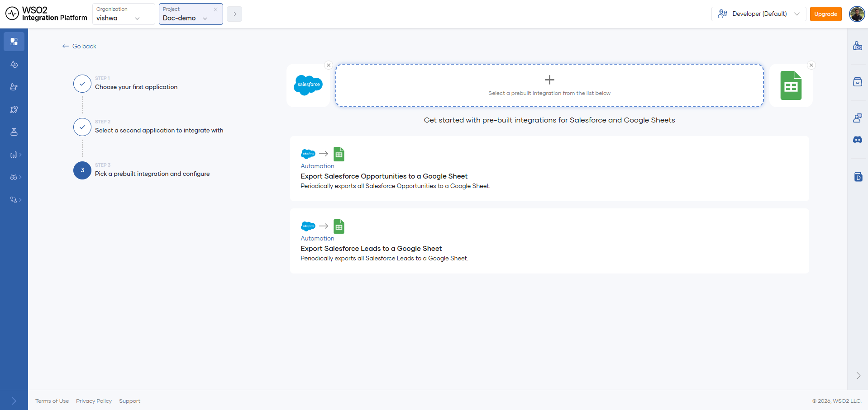Open the Discord icon in right panel
The image size is (868, 410).
(x=858, y=140)
